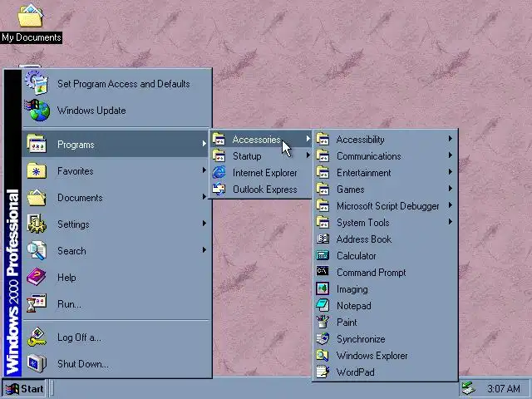Image resolution: width=532 pixels, height=399 pixels.
Task: Click the Imaging icon
Action: [323, 288]
